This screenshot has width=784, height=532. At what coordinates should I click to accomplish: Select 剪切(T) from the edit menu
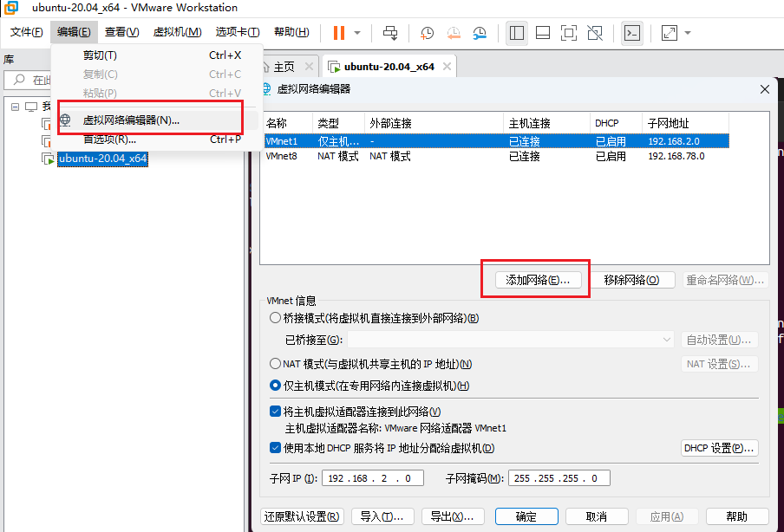point(157,55)
